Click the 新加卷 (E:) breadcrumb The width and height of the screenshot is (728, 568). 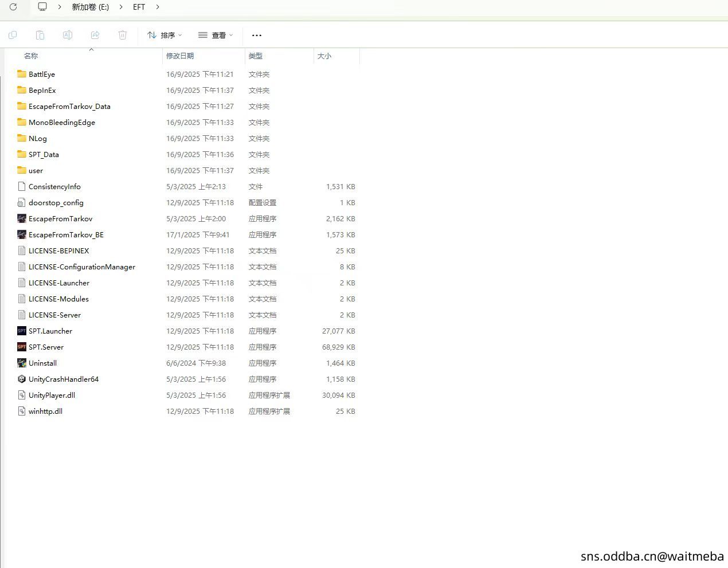click(91, 7)
